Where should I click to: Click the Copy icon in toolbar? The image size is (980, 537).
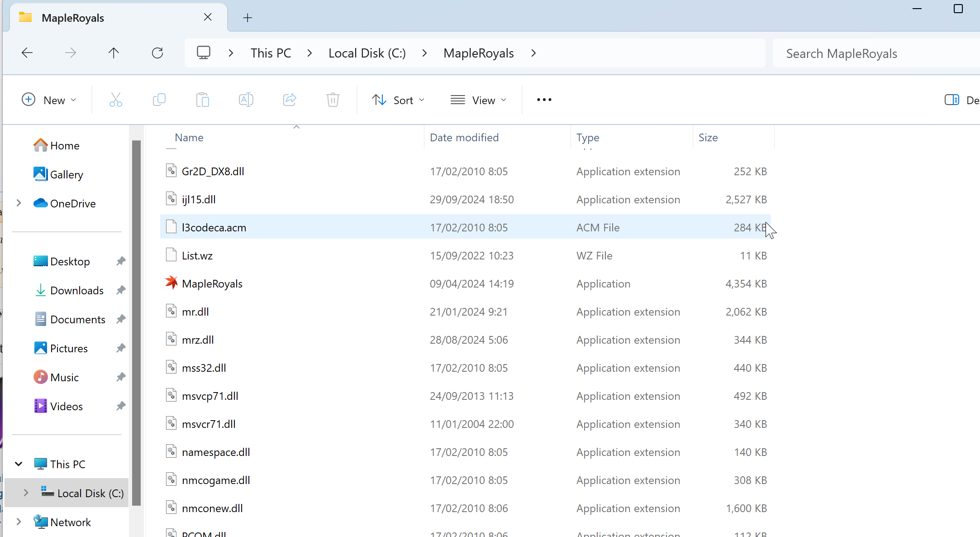[x=159, y=100]
